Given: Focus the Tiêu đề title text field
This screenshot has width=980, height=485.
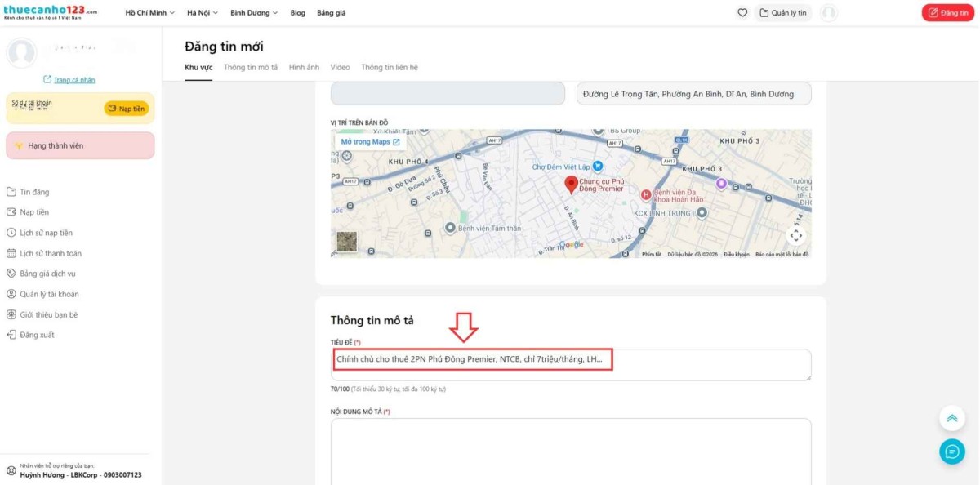Looking at the screenshot, I should [x=571, y=365].
